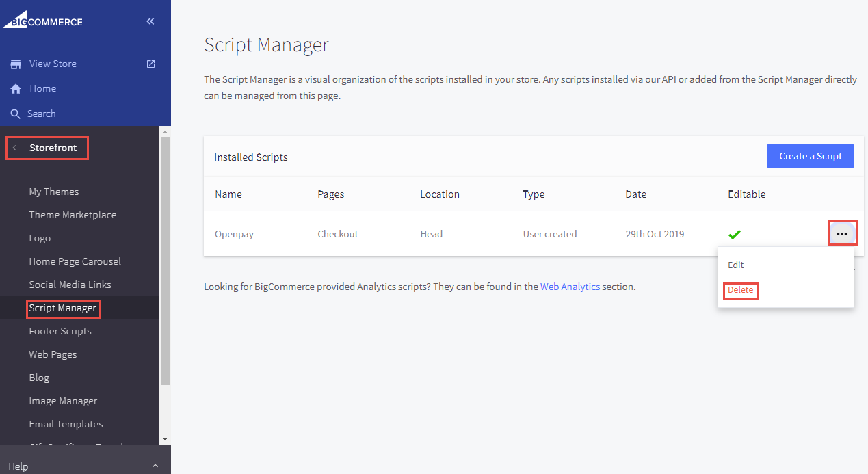Open My Themes from the sidebar
This screenshot has width=868, height=474.
53,191
